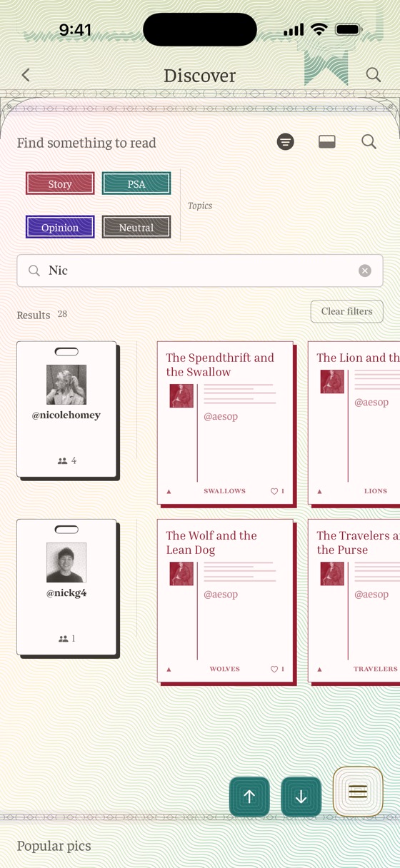View the @nicolehomey avatar photo
This screenshot has width=400, height=868.
click(x=66, y=385)
